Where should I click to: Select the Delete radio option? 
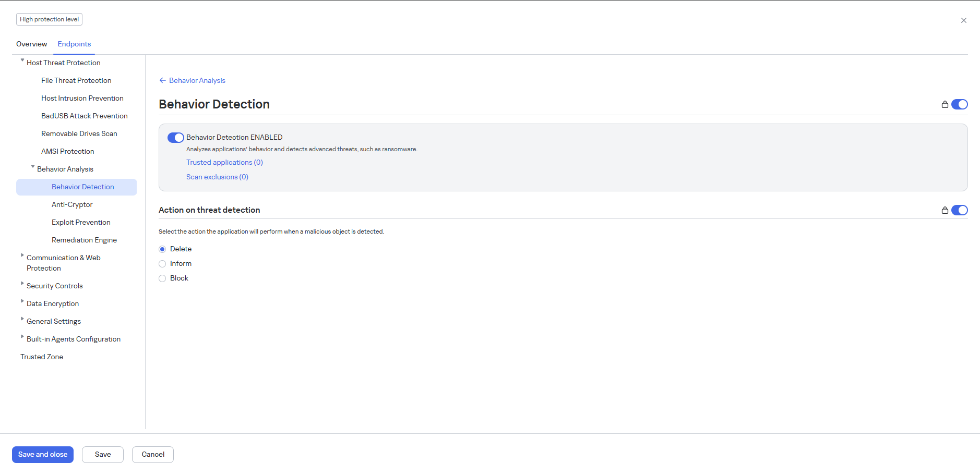162,249
